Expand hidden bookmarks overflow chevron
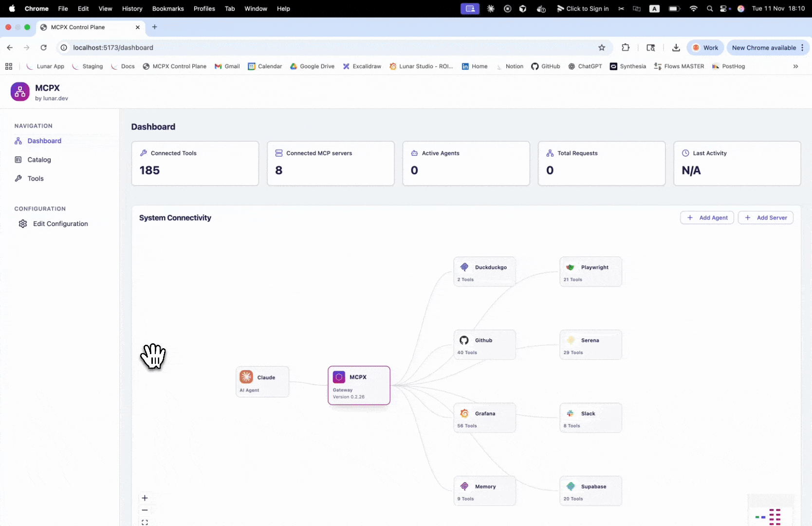 click(x=795, y=66)
